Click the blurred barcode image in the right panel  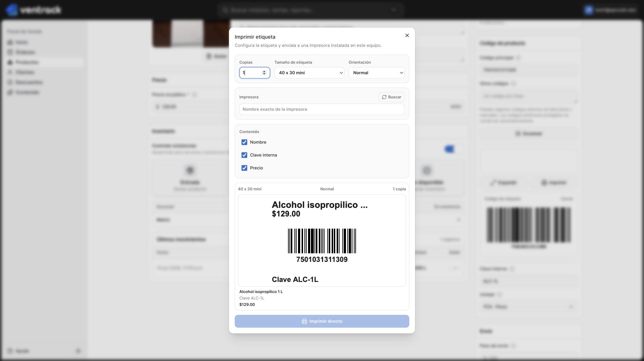pyautogui.click(x=529, y=225)
